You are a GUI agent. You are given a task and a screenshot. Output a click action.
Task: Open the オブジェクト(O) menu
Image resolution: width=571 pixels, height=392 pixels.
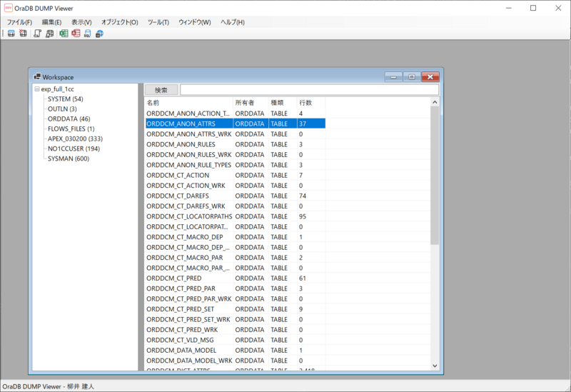(x=119, y=22)
